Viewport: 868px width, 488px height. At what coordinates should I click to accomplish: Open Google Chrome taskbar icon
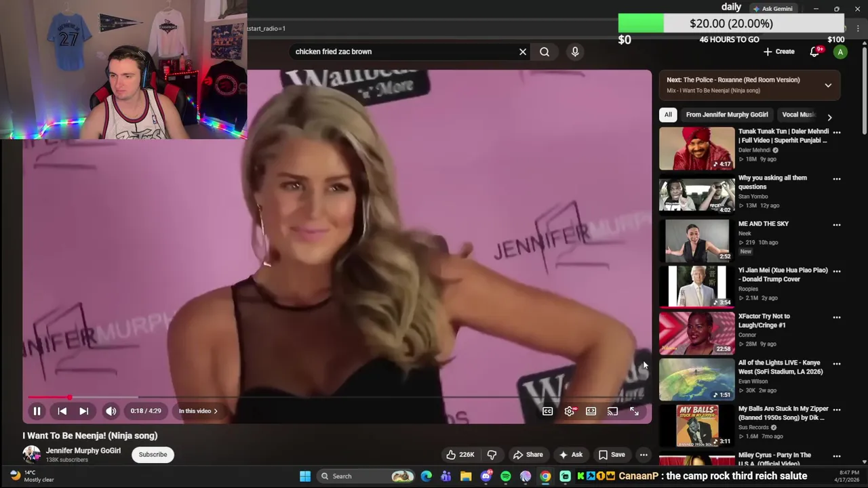[x=545, y=476]
